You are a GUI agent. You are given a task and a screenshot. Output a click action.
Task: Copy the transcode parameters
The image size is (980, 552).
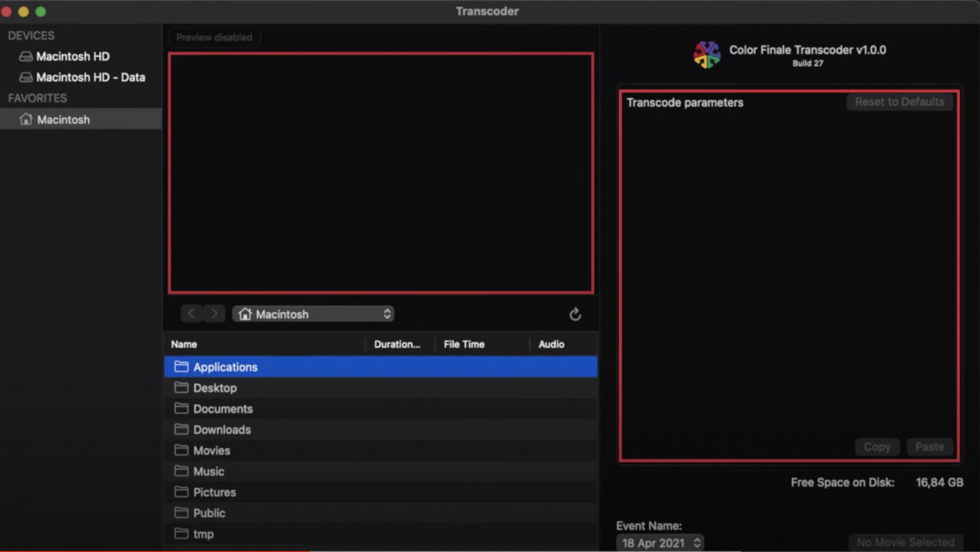[877, 447]
